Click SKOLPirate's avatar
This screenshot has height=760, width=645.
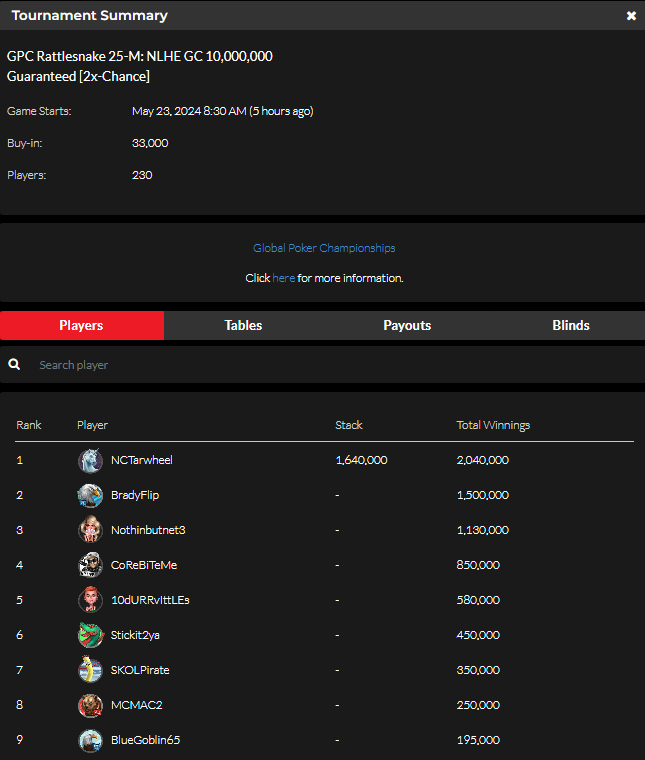91,670
